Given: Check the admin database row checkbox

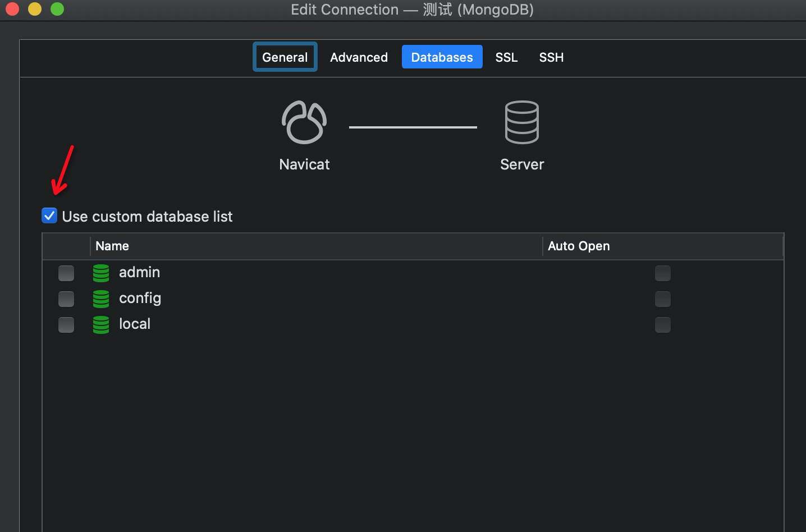Looking at the screenshot, I should [66, 273].
